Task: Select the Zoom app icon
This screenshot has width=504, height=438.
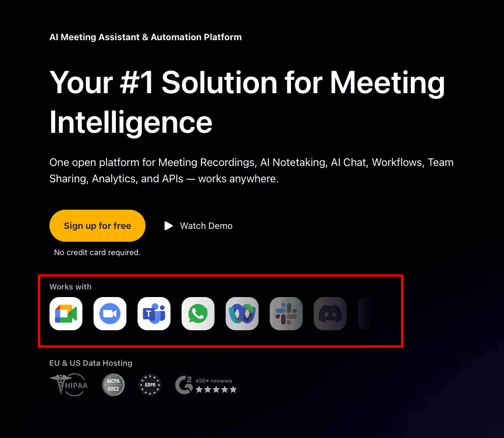Action: 110,313
